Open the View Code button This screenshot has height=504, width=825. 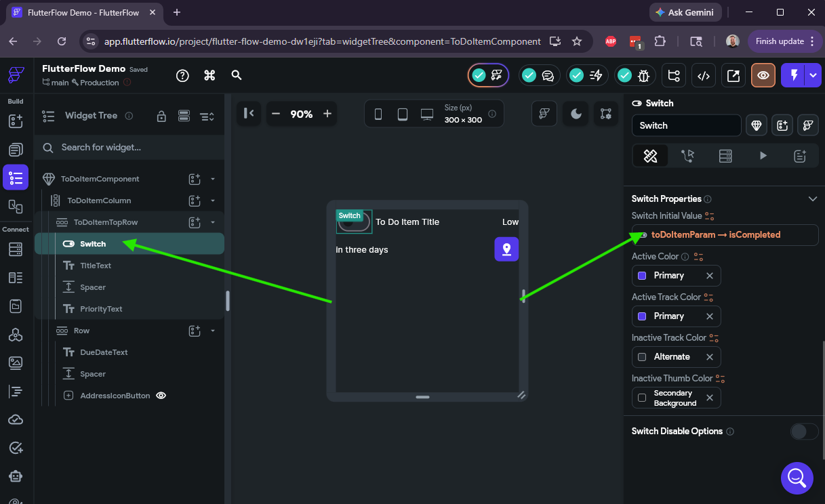pyautogui.click(x=704, y=76)
